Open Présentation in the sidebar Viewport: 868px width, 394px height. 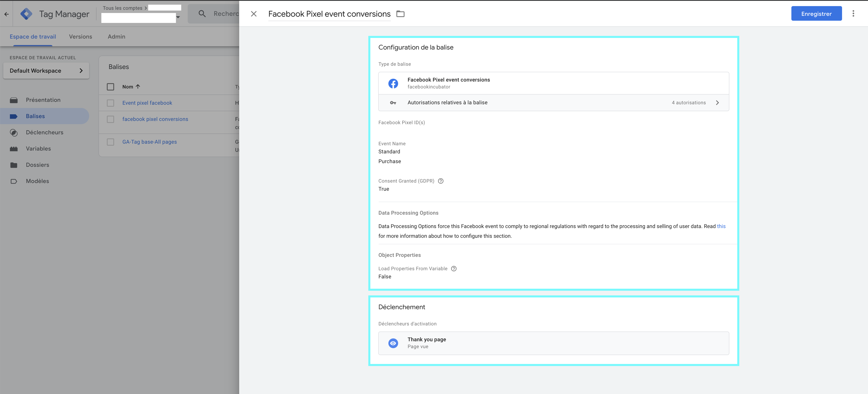tap(43, 100)
